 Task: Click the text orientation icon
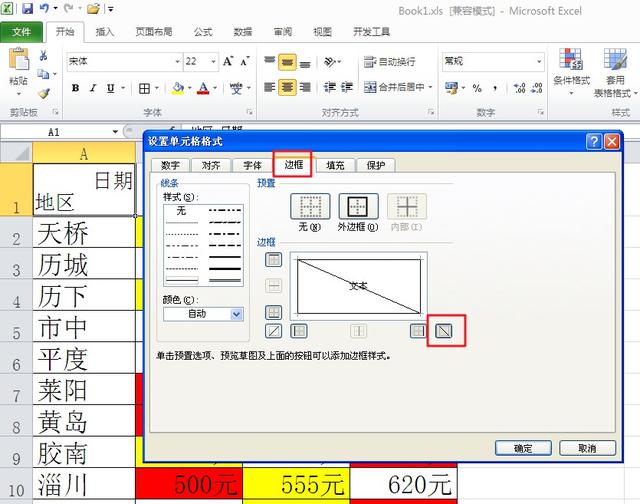(x=331, y=62)
